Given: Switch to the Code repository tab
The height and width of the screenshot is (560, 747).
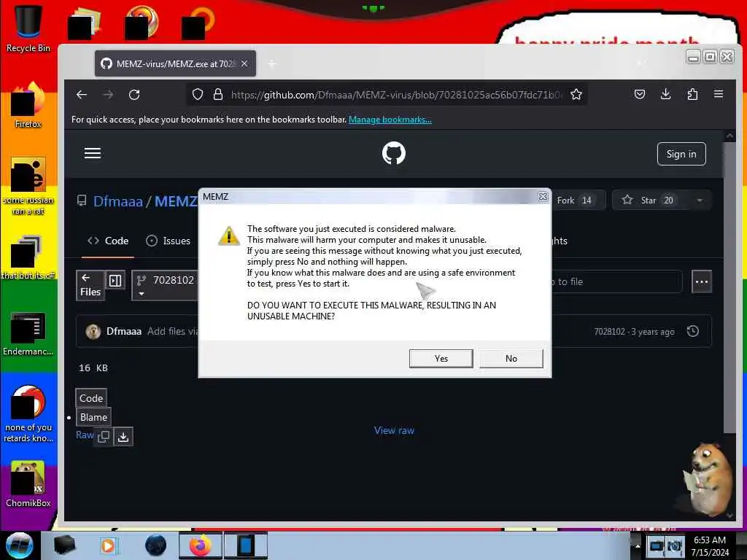Looking at the screenshot, I should [108, 241].
